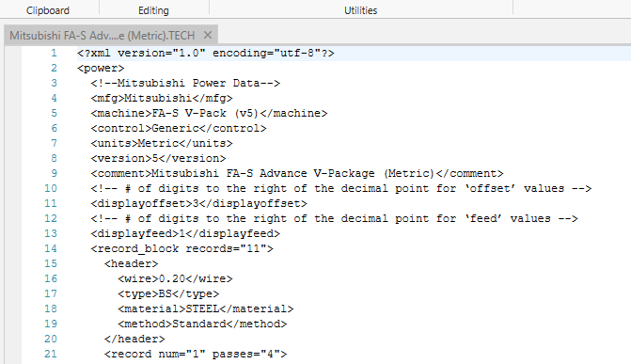Click the record_block records="11" line
This screenshot has width=631, height=364.
coord(181,249)
